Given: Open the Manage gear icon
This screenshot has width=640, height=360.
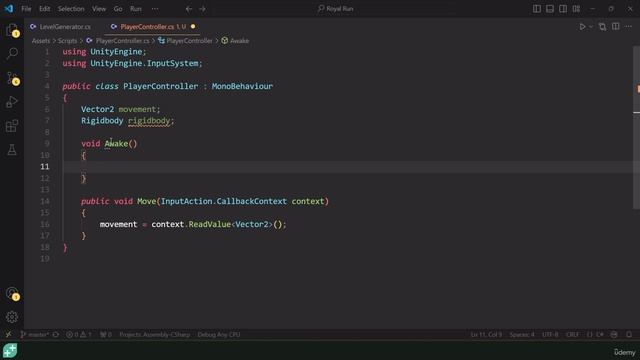Looking at the screenshot, I should coord(12,317).
